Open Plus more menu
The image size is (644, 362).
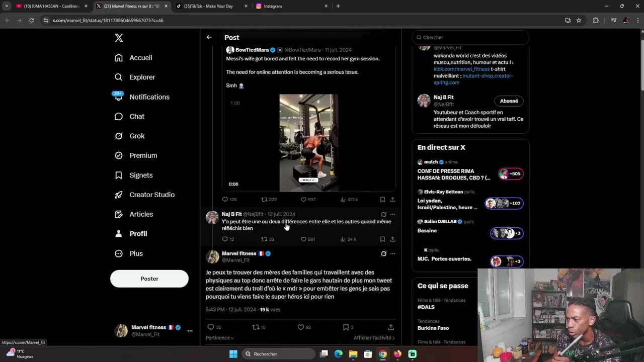[x=128, y=254]
